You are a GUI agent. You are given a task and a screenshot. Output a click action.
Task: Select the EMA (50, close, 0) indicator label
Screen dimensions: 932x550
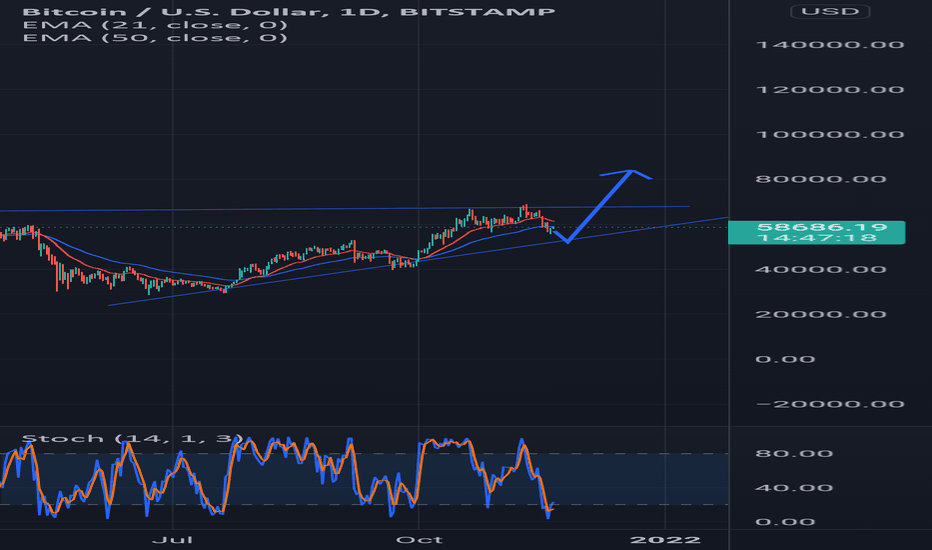coord(155,38)
